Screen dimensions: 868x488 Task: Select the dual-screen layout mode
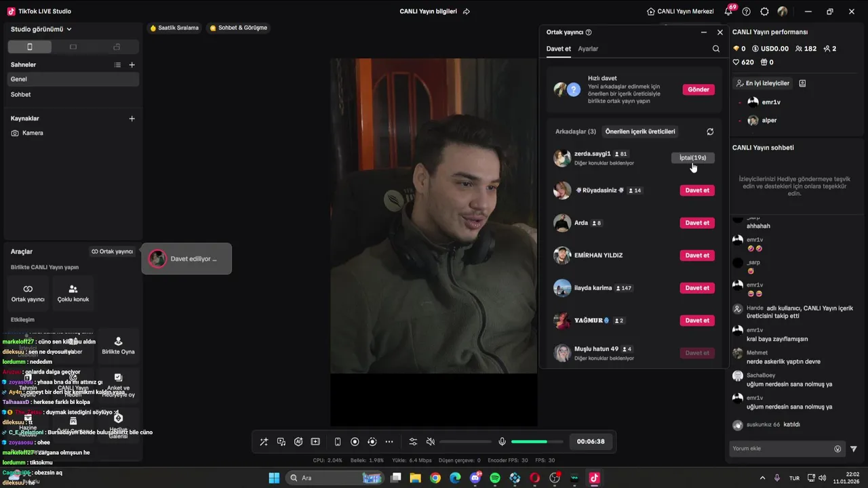(x=117, y=47)
